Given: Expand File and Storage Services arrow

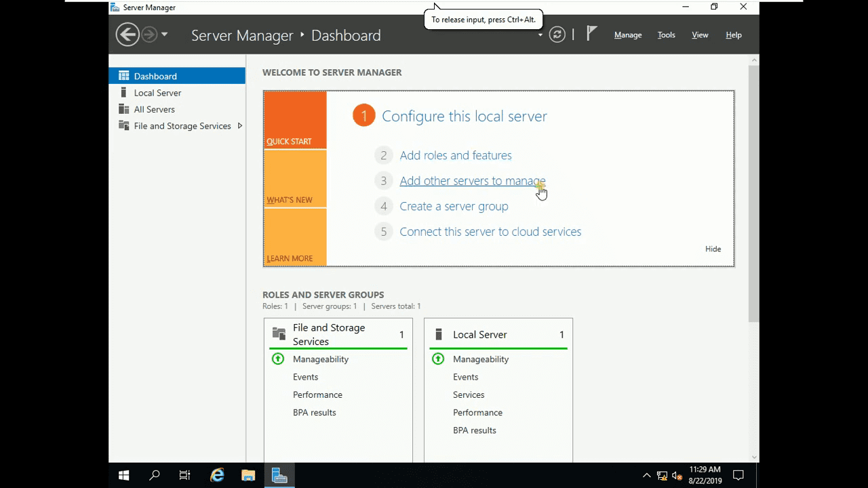Looking at the screenshot, I should [x=239, y=125].
